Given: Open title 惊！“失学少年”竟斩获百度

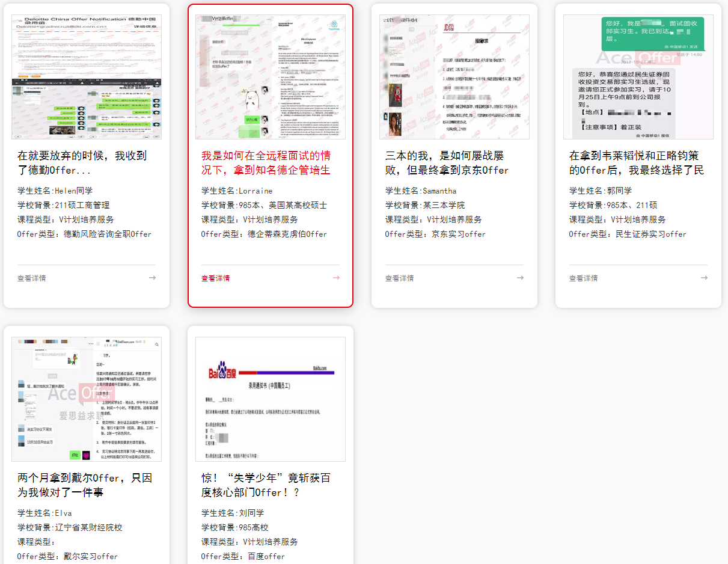Looking at the screenshot, I should pyautogui.click(x=266, y=485).
